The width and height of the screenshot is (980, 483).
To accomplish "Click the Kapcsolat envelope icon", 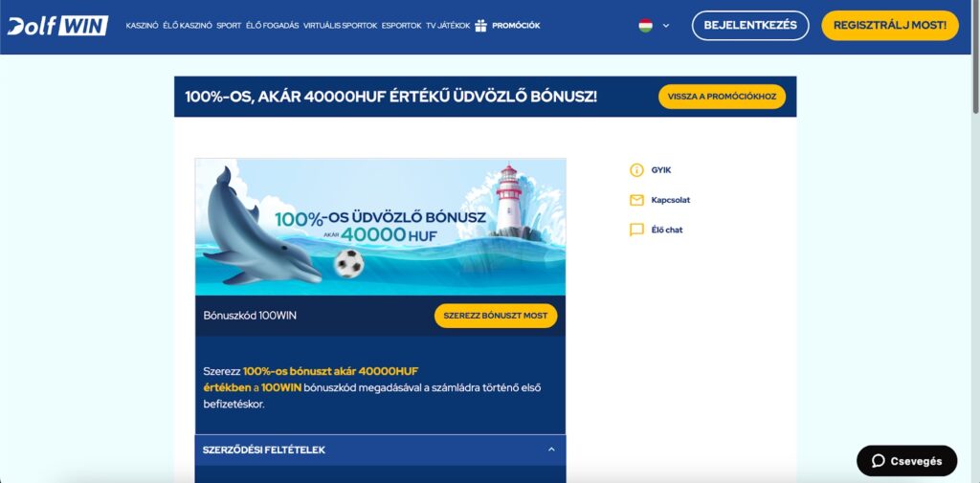I will point(636,200).
